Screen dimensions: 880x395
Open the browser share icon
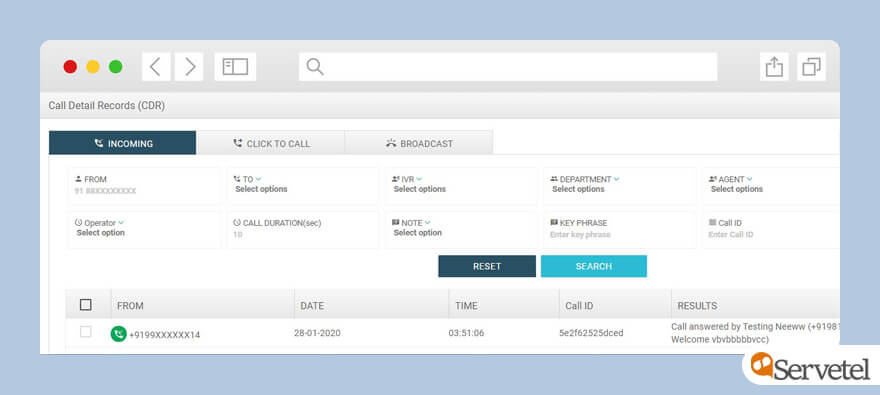click(x=774, y=67)
